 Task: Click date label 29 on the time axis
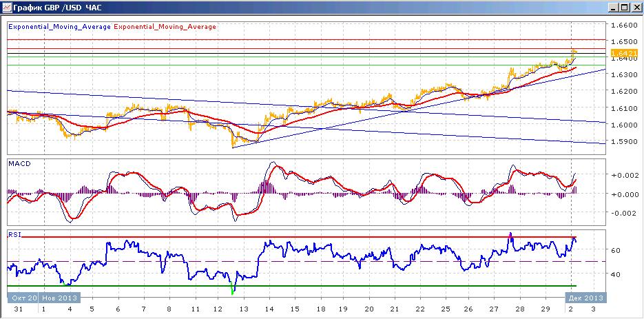(x=546, y=309)
